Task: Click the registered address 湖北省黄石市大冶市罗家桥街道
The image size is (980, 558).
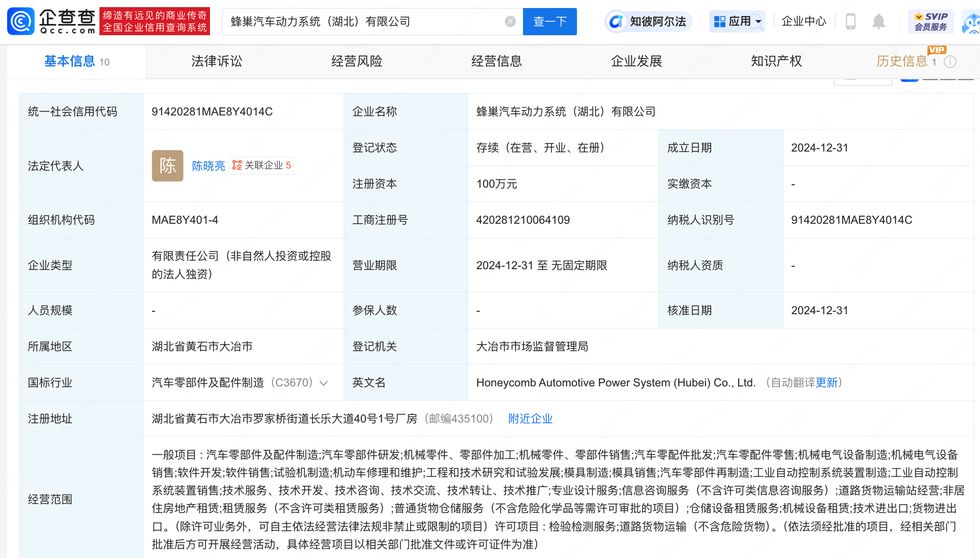Action: 284,419
